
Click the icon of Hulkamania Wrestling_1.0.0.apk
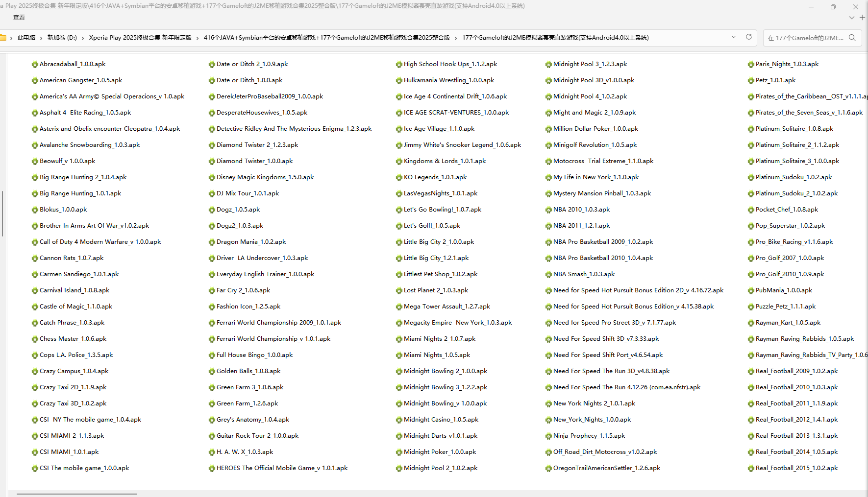point(399,81)
